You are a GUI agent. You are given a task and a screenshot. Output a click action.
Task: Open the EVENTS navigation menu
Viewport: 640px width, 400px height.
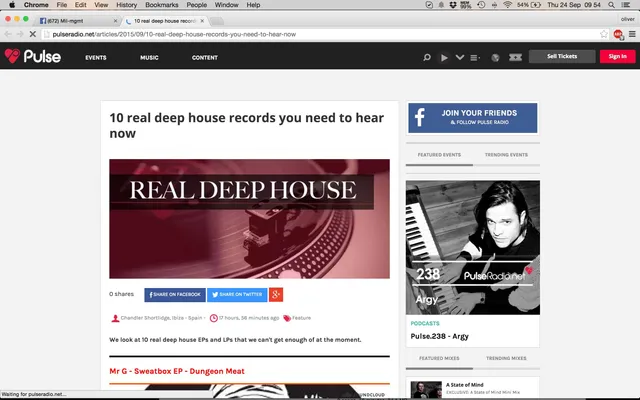[96, 58]
